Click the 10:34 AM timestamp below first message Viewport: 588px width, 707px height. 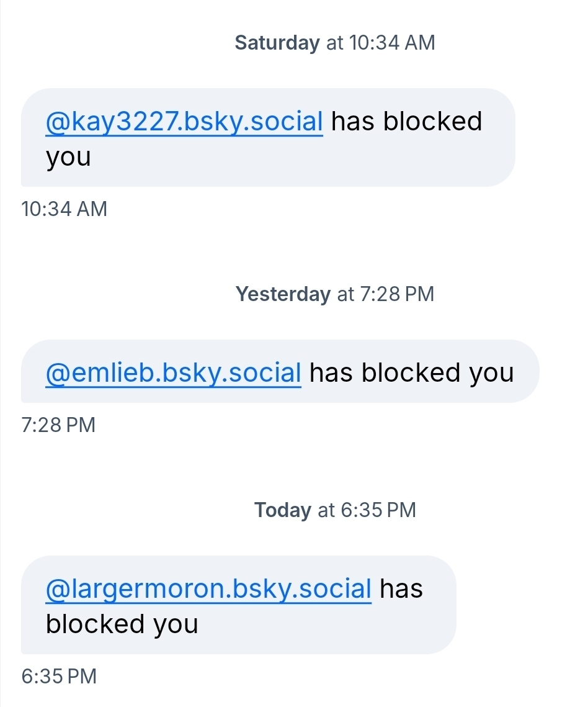64,209
